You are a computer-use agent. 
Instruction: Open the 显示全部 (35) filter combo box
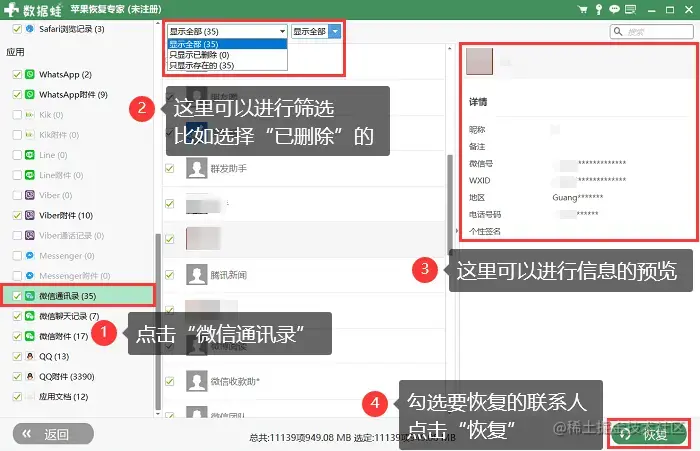pos(227,31)
